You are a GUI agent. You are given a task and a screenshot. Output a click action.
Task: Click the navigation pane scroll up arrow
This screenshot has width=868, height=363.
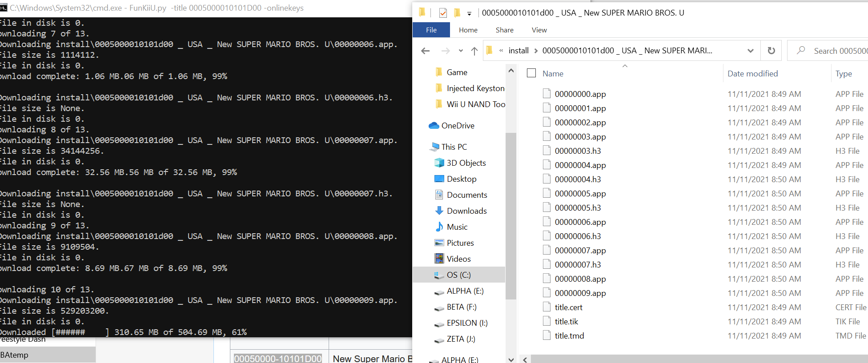coord(511,71)
